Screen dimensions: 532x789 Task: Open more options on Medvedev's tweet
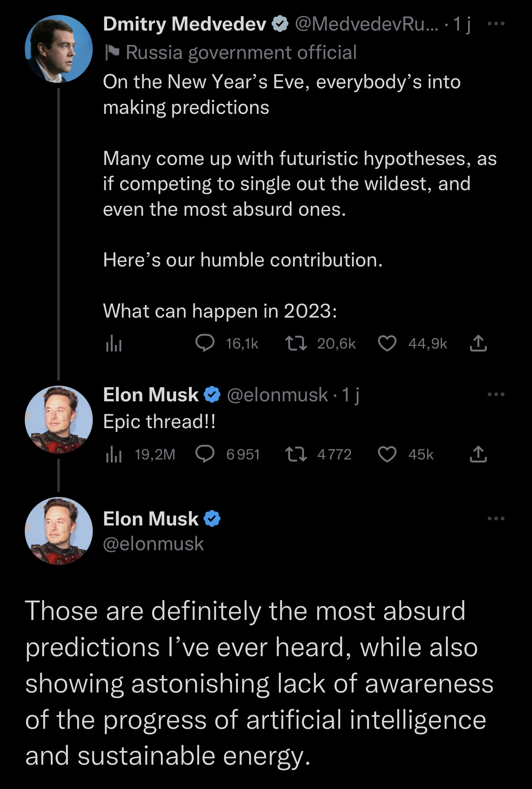point(496,24)
